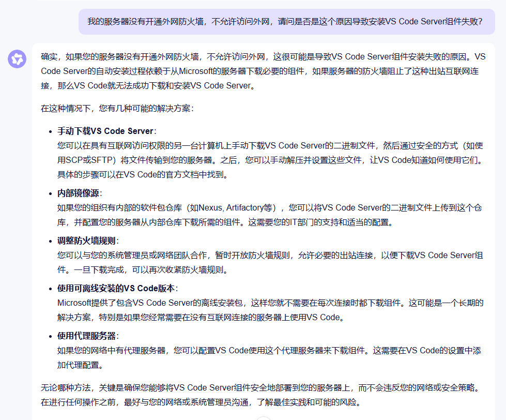This screenshot has width=506, height=420.
Task: Click the bullet dot before 使用代理服务器
Action: 50,336
